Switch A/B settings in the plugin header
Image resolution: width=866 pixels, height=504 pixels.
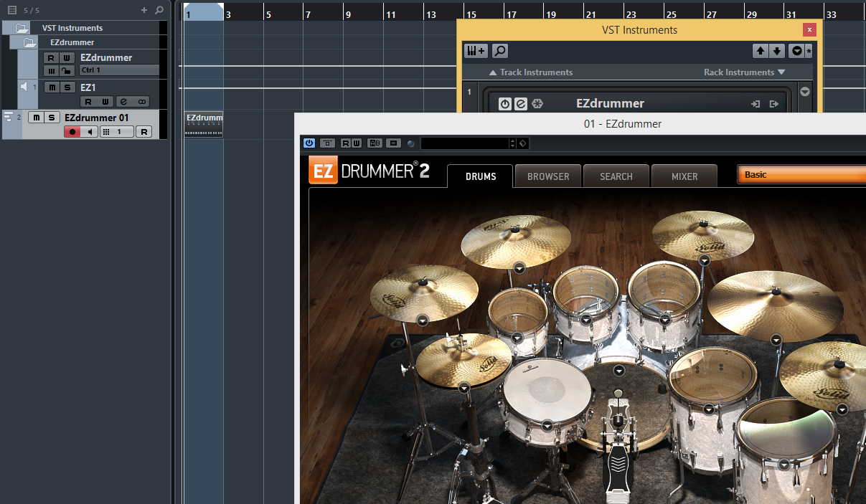tap(375, 143)
